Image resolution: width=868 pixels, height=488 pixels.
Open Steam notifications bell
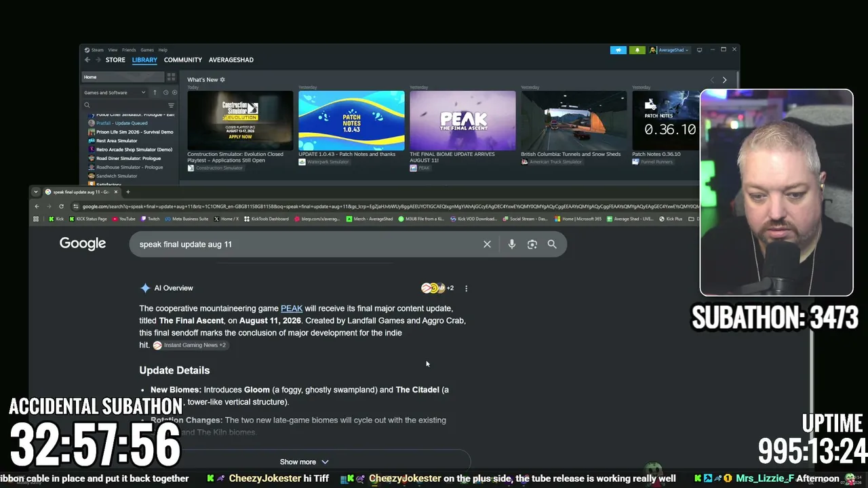pos(637,50)
